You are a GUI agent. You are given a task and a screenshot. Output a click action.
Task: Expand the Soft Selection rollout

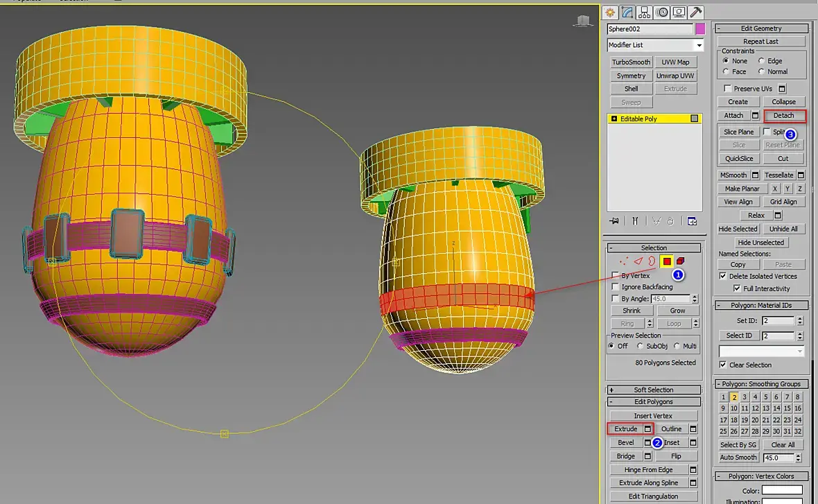click(654, 390)
